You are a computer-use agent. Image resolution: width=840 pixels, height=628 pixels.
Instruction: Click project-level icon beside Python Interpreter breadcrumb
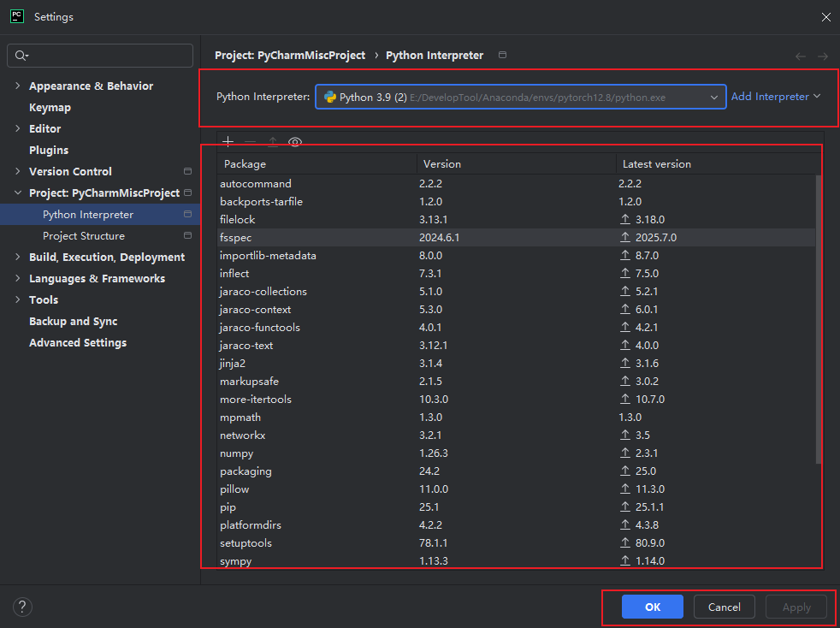(502, 55)
